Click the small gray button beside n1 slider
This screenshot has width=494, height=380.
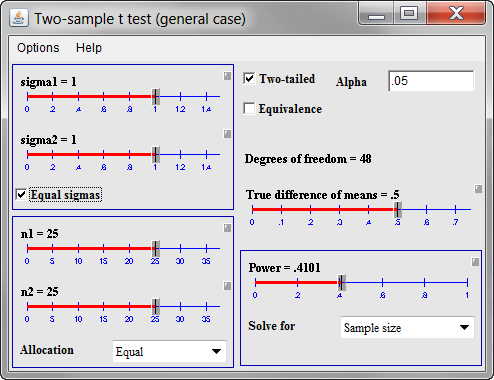pos(227,228)
